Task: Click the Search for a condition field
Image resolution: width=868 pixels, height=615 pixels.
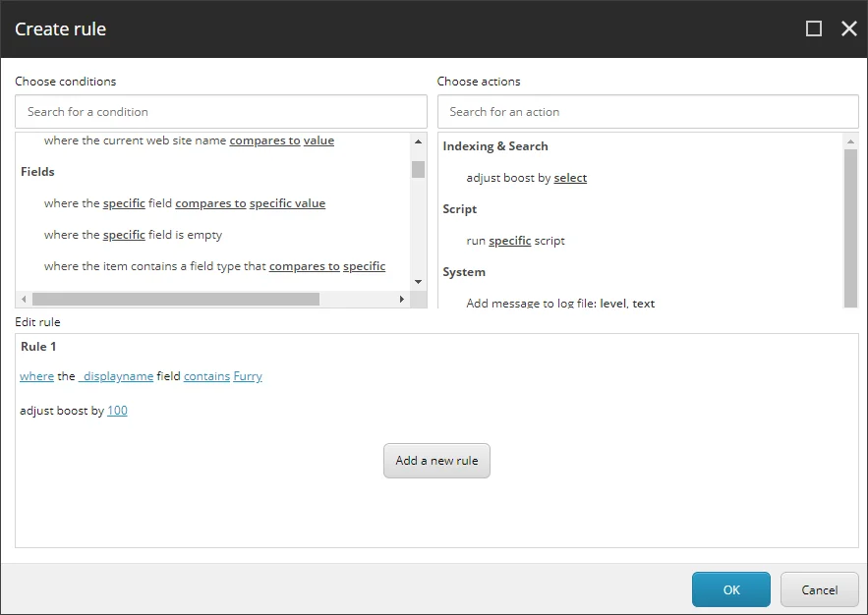Action: coord(221,112)
